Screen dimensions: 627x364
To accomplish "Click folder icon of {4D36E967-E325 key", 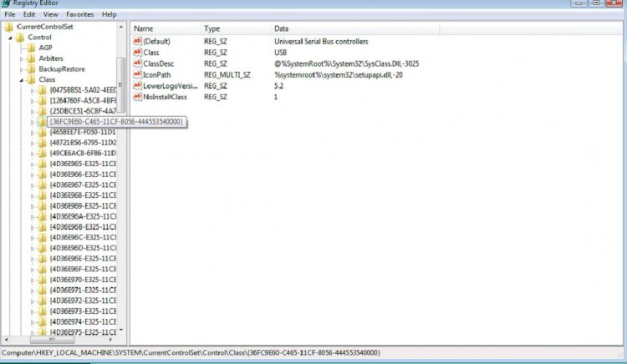I will pos(43,185).
